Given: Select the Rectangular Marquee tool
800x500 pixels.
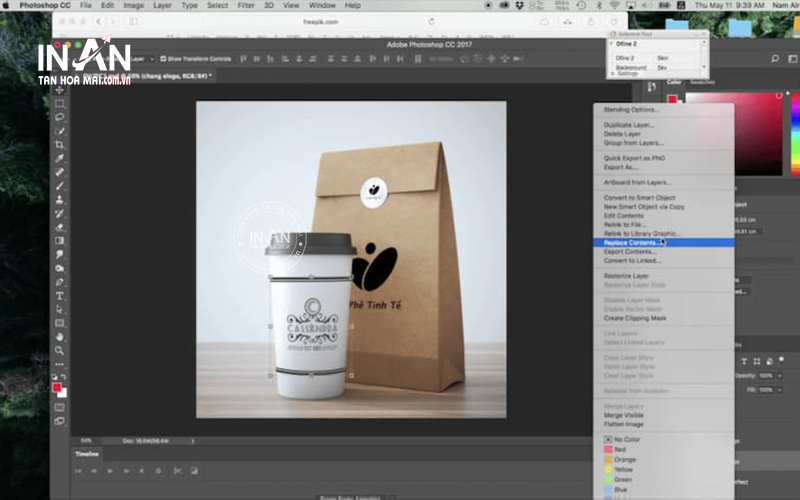Looking at the screenshot, I should point(60,104).
